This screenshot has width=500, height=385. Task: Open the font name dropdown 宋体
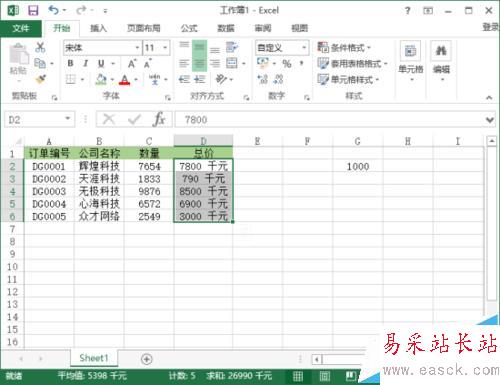pyautogui.click(x=137, y=48)
